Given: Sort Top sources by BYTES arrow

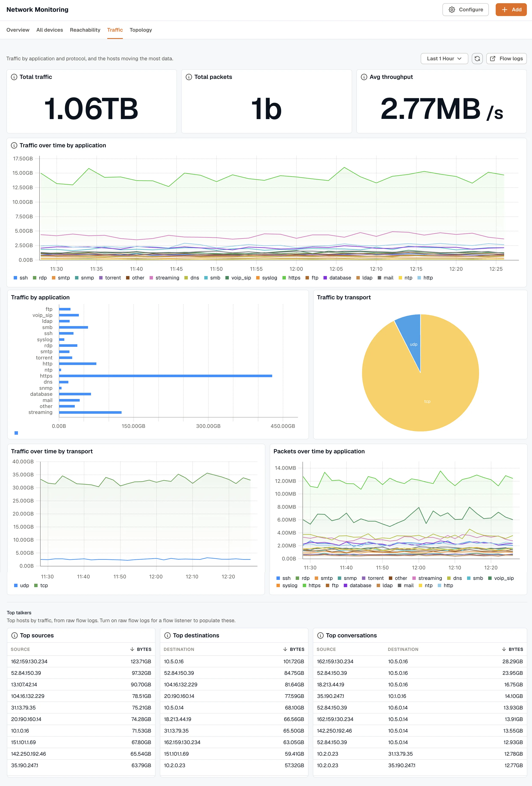Looking at the screenshot, I should pos(132,649).
